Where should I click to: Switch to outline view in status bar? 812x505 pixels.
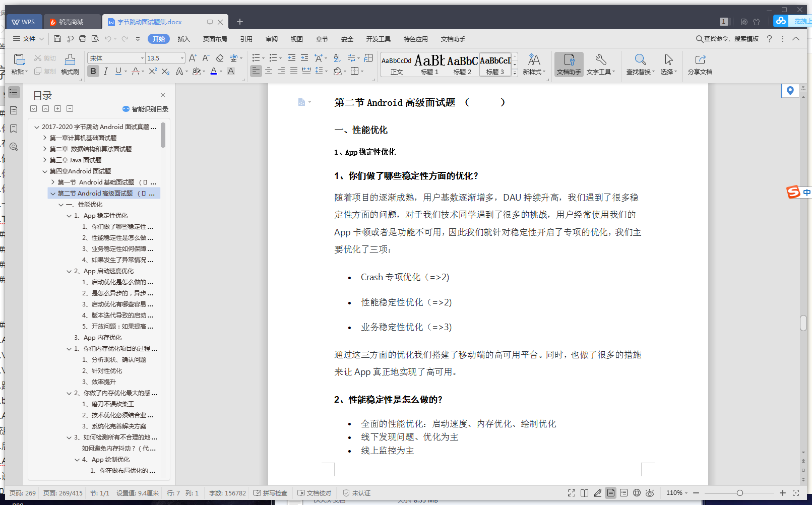pyautogui.click(x=623, y=493)
